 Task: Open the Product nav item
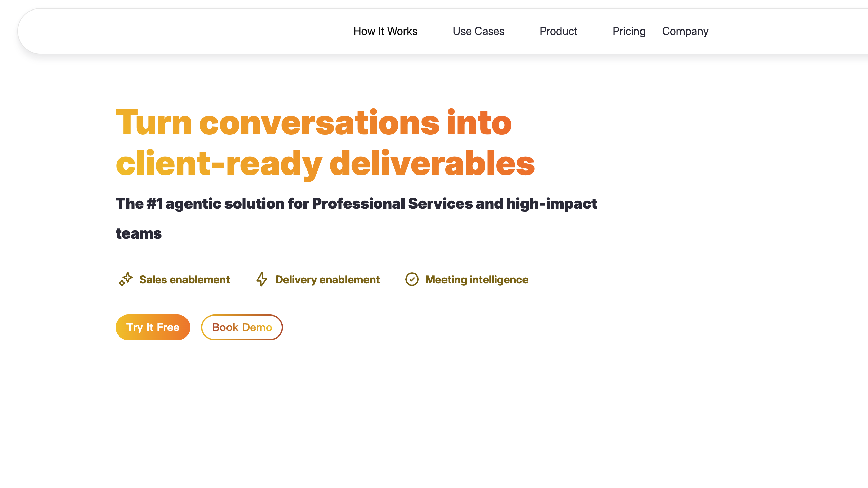click(x=558, y=31)
